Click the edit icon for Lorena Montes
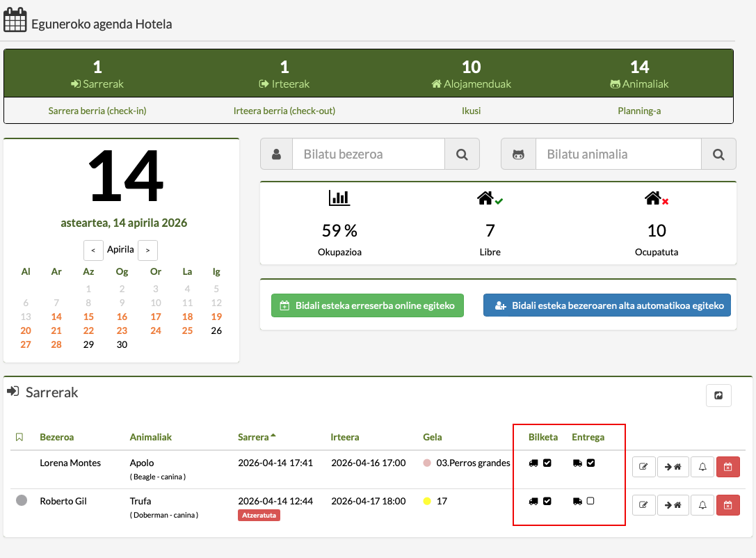 [643, 467]
